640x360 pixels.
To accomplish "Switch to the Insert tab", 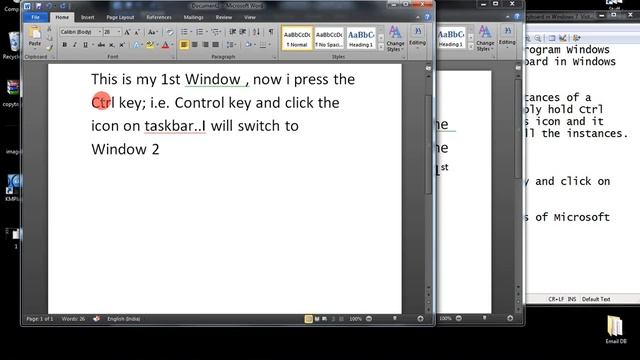I will coord(87,17).
